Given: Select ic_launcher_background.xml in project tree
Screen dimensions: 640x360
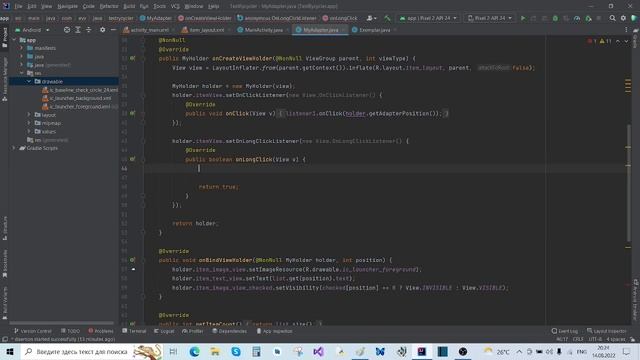Looking at the screenshot, I should click(77, 98).
